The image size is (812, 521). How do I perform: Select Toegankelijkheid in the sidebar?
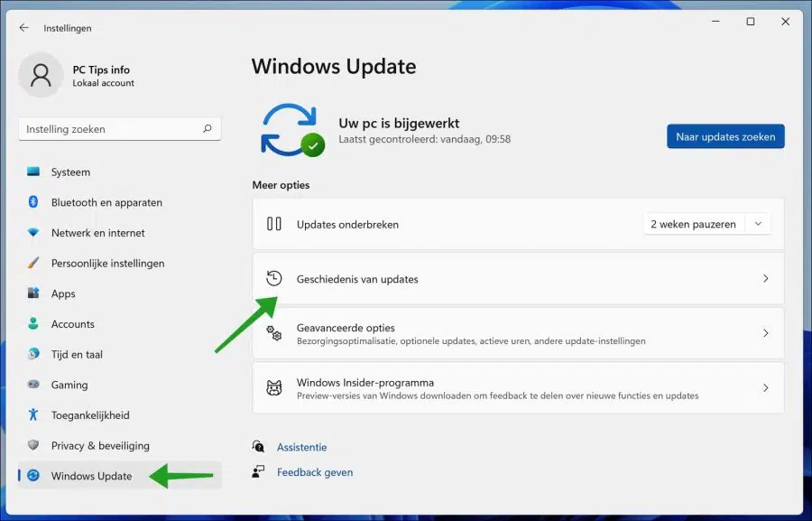point(120,415)
